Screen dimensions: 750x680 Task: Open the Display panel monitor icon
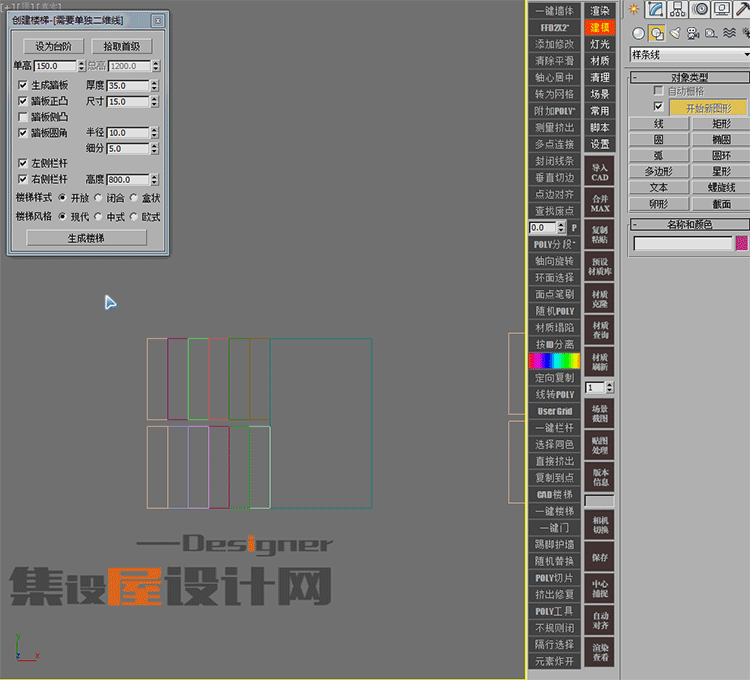coord(722,9)
